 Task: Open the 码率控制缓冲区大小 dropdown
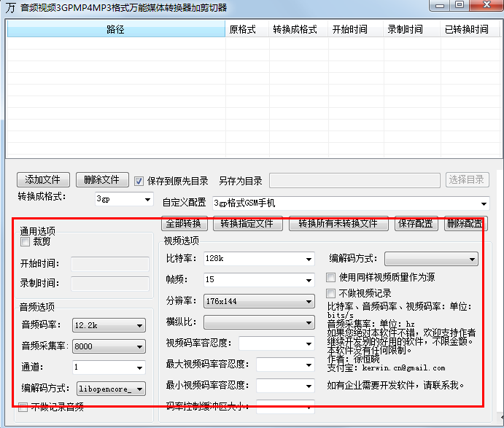(x=285, y=407)
